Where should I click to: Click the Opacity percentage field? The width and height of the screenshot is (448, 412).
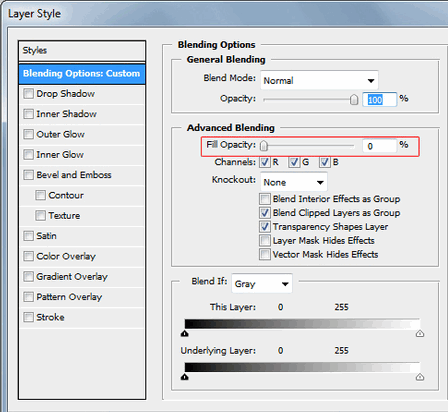(x=380, y=100)
